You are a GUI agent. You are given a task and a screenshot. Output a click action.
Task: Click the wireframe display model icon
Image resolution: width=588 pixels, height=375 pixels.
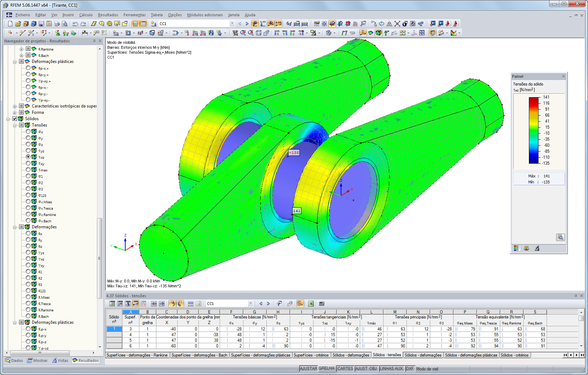(x=259, y=33)
